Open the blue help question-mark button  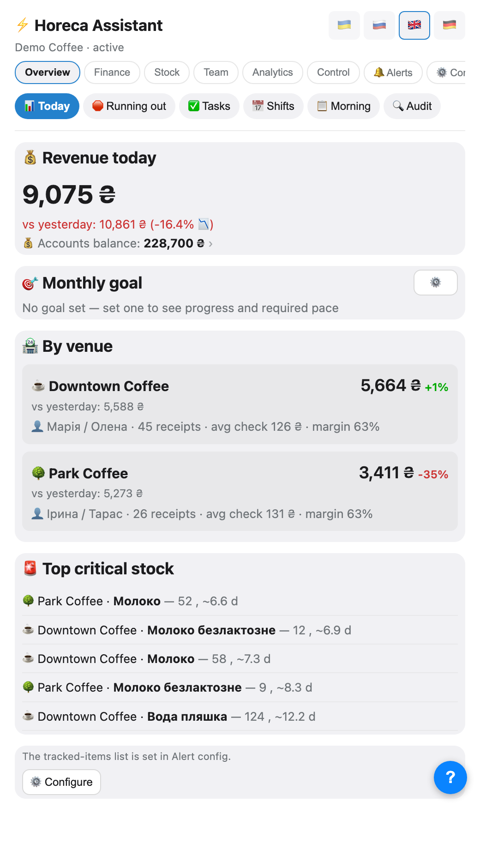tap(450, 778)
